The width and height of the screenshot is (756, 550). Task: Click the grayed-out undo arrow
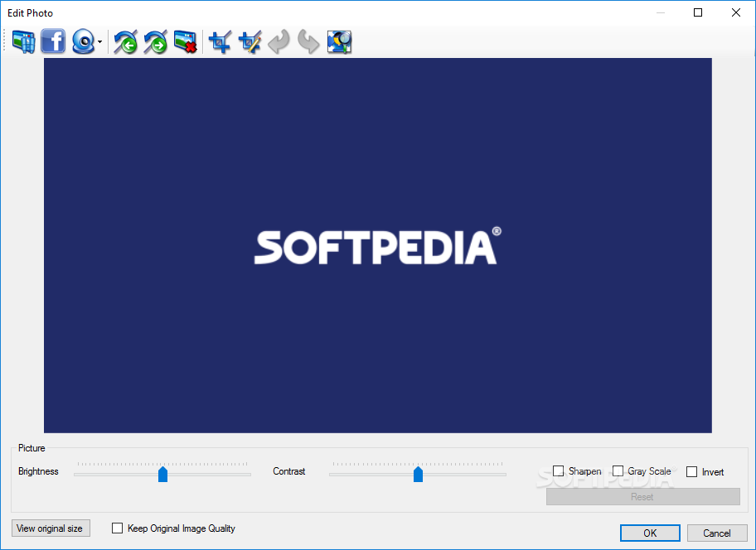tap(279, 42)
